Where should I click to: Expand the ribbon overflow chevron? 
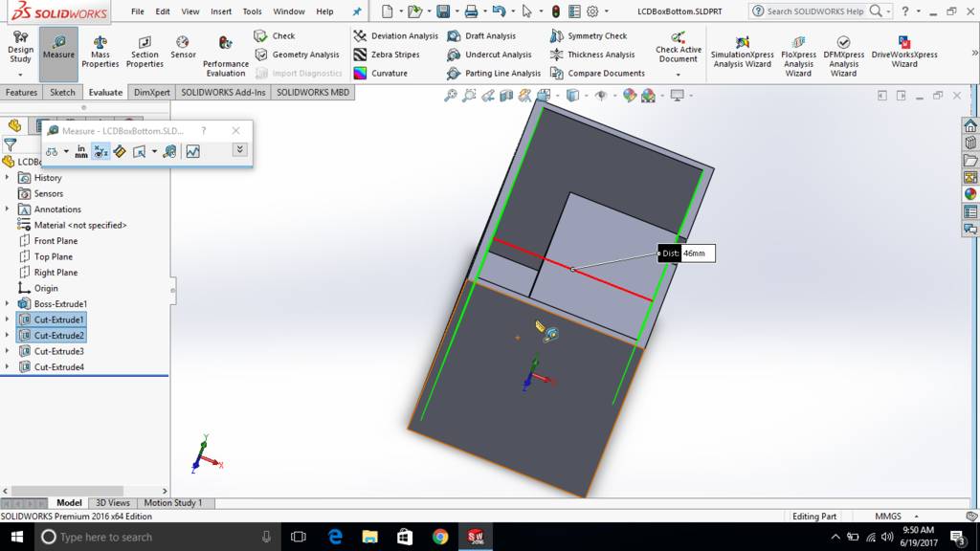tap(974, 54)
